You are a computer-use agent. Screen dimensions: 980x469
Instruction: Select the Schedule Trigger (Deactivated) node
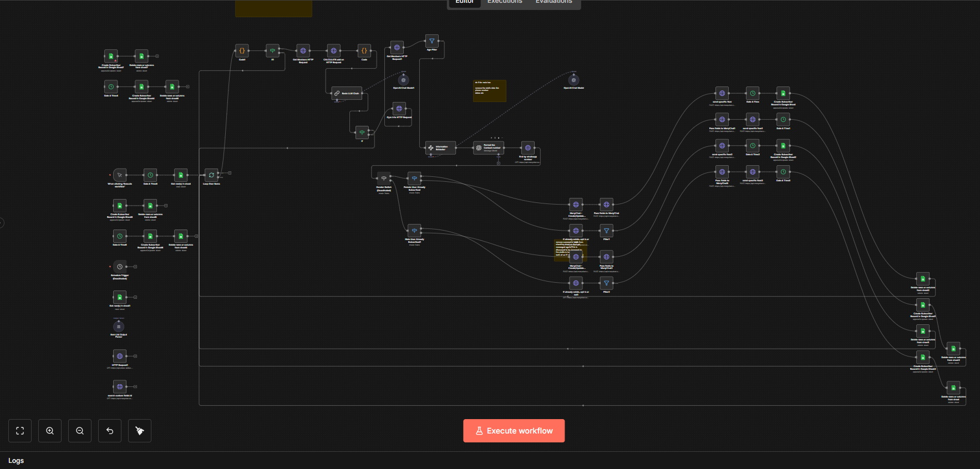(x=120, y=267)
